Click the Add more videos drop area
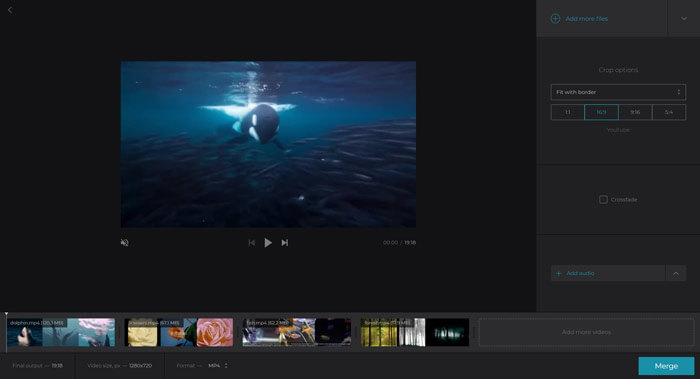 586,332
